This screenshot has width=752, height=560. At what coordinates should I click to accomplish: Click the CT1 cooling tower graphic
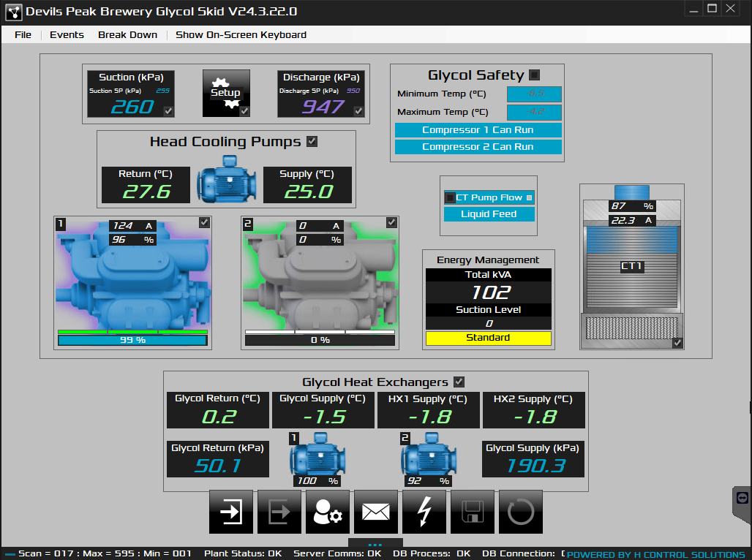[631, 266]
